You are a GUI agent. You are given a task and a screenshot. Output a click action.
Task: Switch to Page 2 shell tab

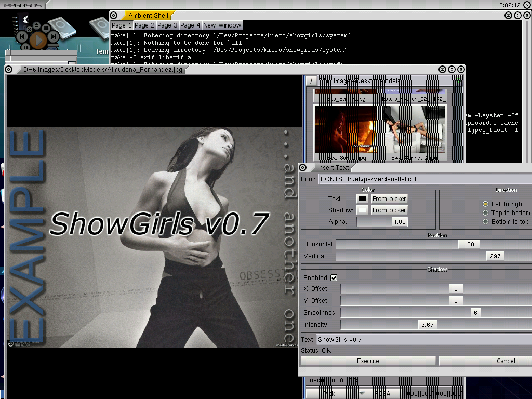(144, 25)
